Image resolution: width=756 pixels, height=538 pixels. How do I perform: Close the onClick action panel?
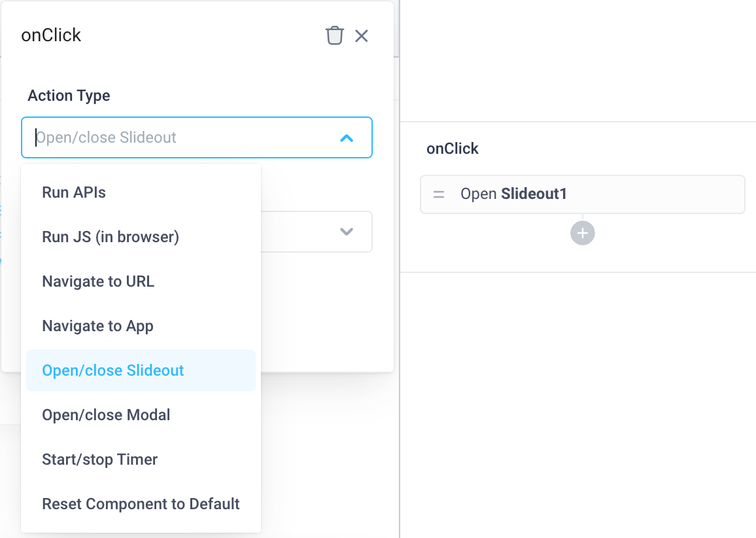(x=362, y=36)
